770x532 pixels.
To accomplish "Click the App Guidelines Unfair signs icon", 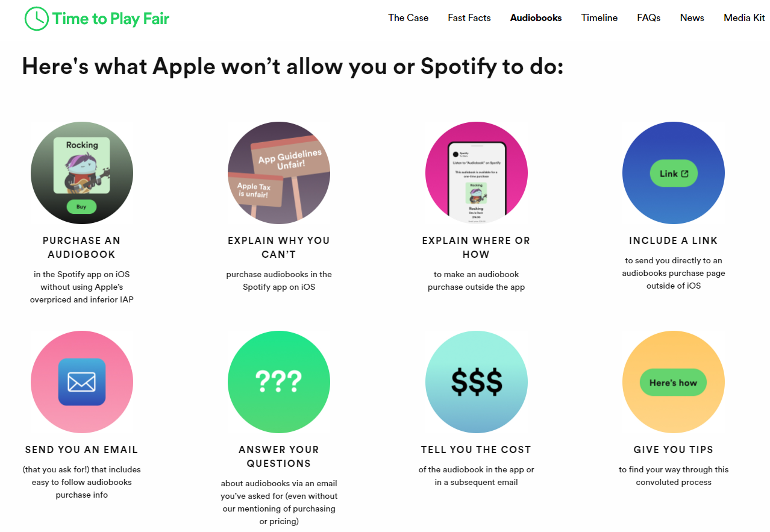I will click(x=279, y=173).
